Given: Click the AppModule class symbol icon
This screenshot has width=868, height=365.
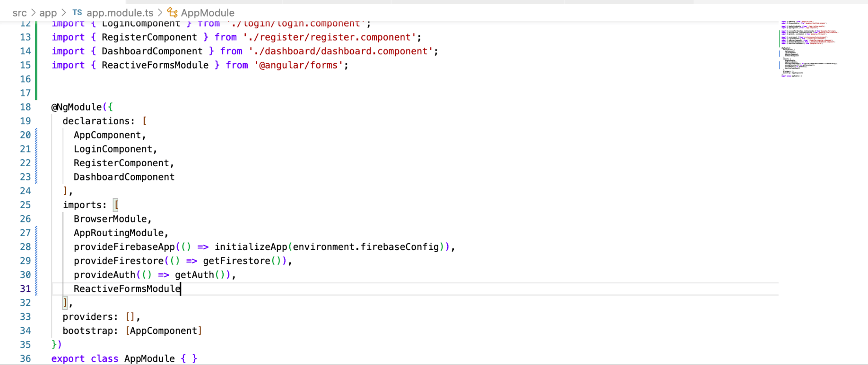Looking at the screenshot, I should click(x=173, y=13).
